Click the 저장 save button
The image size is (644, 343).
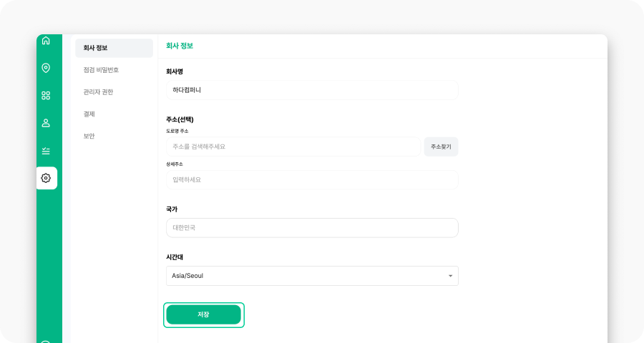point(204,314)
